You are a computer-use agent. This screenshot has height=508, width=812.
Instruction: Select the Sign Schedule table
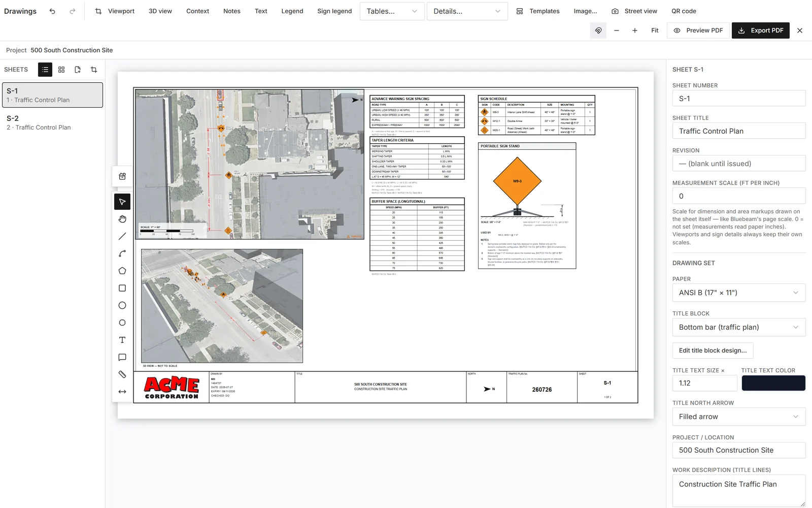click(536, 115)
